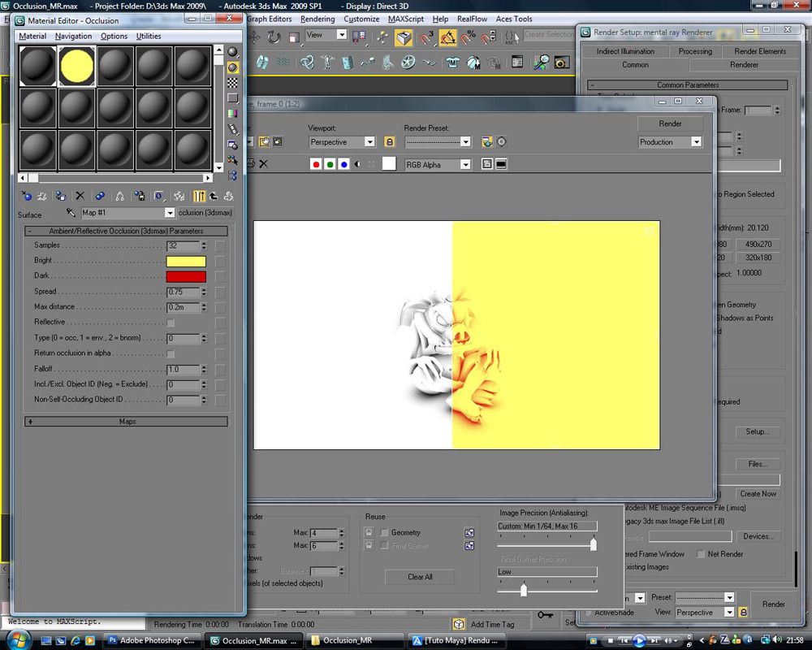Enable the Geometry checkbox in Reuse section
The image size is (812, 650).
383,532
